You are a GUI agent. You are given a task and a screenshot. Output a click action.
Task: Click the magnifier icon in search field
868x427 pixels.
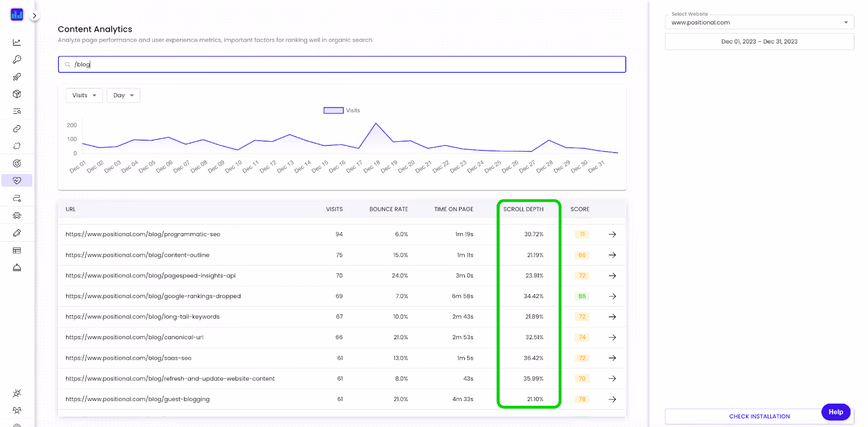(x=67, y=64)
